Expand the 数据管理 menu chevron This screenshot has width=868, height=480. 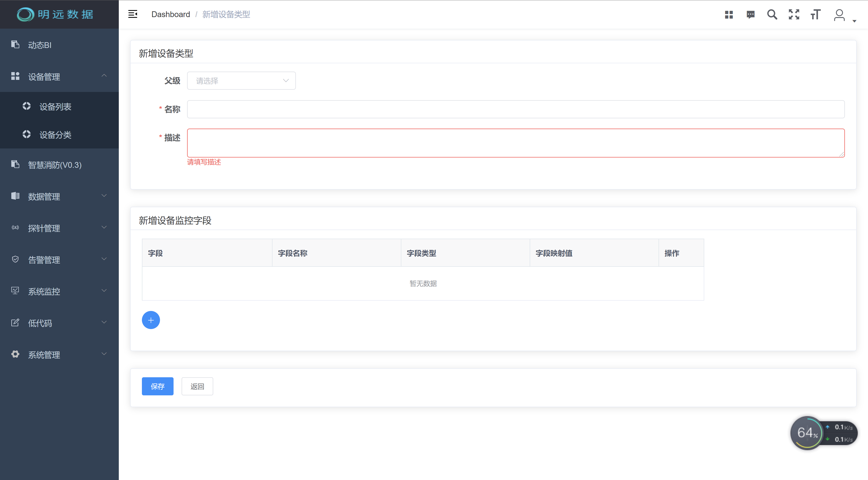point(104,195)
